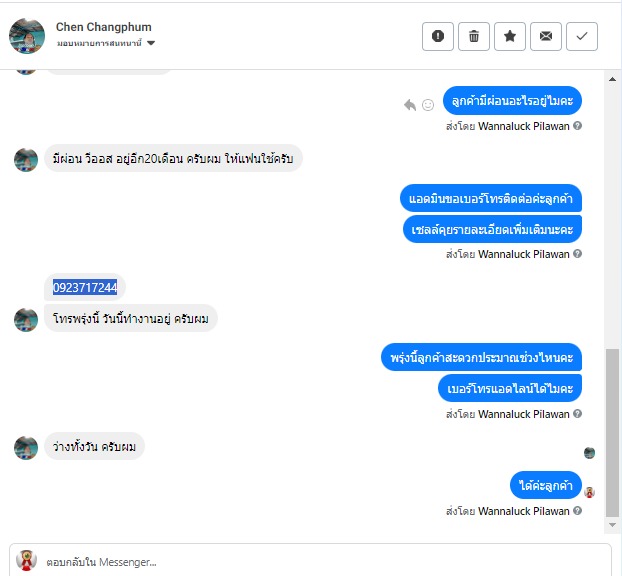Click scrollbar up arrow in chat
Viewport: 622px width, 576px height.
coord(612,79)
